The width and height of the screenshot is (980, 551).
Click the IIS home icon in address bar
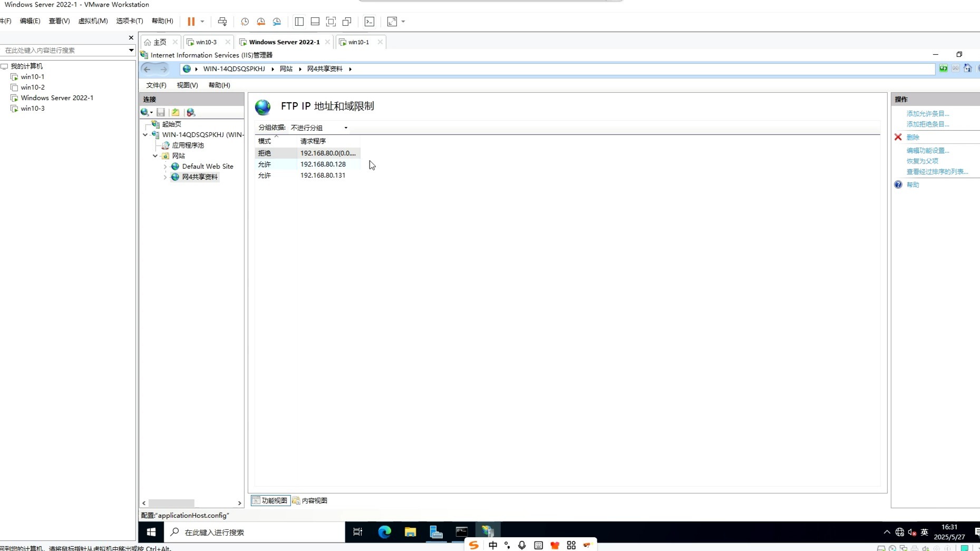click(x=967, y=69)
